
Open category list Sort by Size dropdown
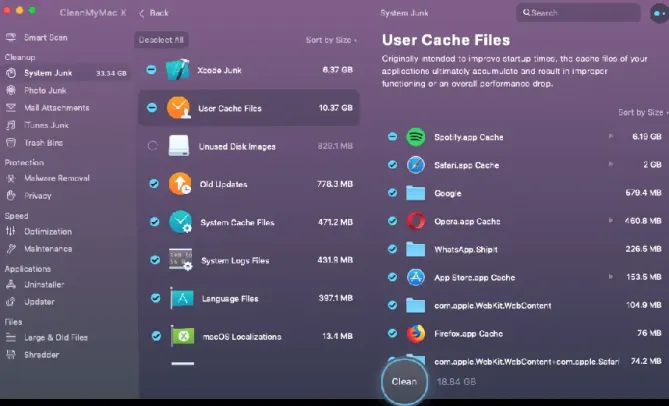point(331,40)
